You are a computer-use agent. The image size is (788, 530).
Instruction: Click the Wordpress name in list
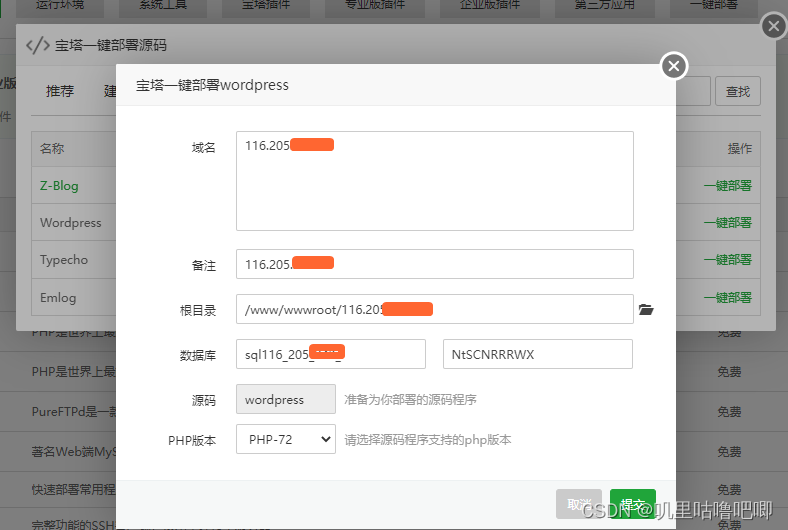pos(70,223)
